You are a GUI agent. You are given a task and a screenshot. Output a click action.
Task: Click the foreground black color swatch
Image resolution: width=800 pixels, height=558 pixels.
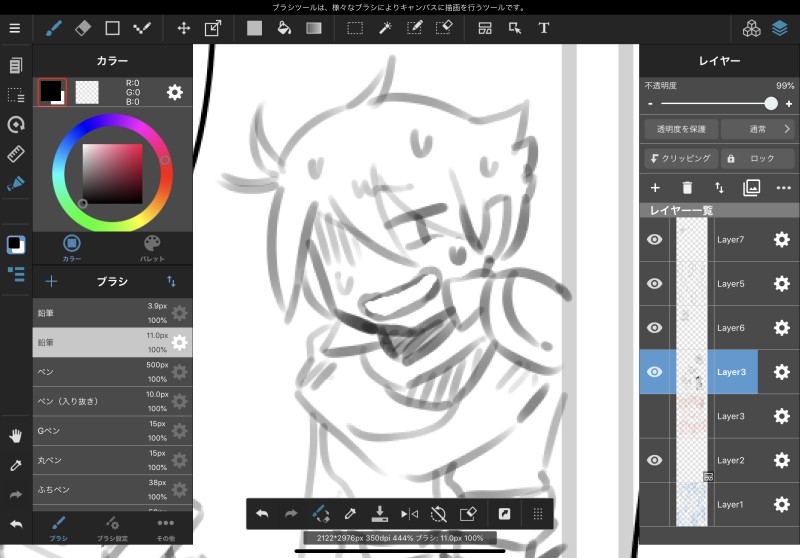[52, 92]
